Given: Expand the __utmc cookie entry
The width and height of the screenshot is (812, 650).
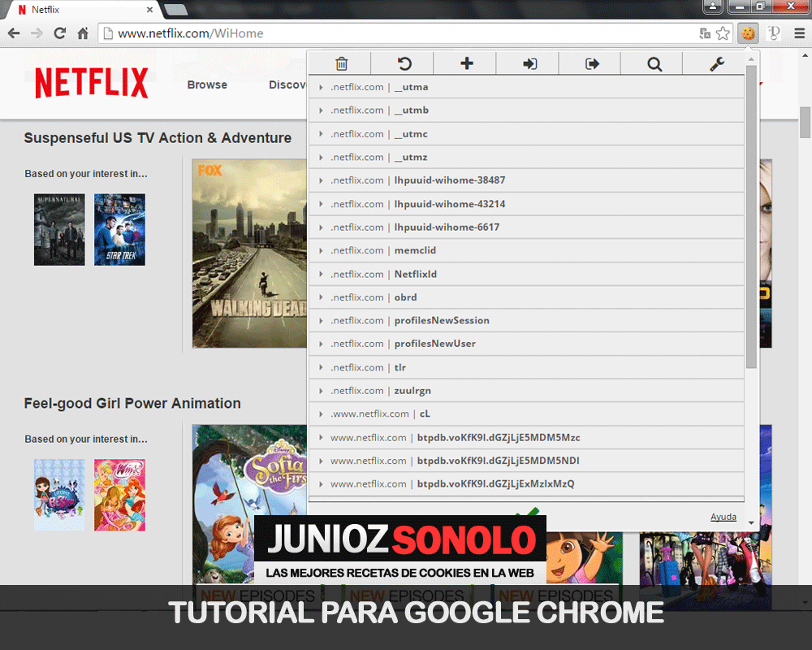Looking at the screenshot, I should [527, 134].
